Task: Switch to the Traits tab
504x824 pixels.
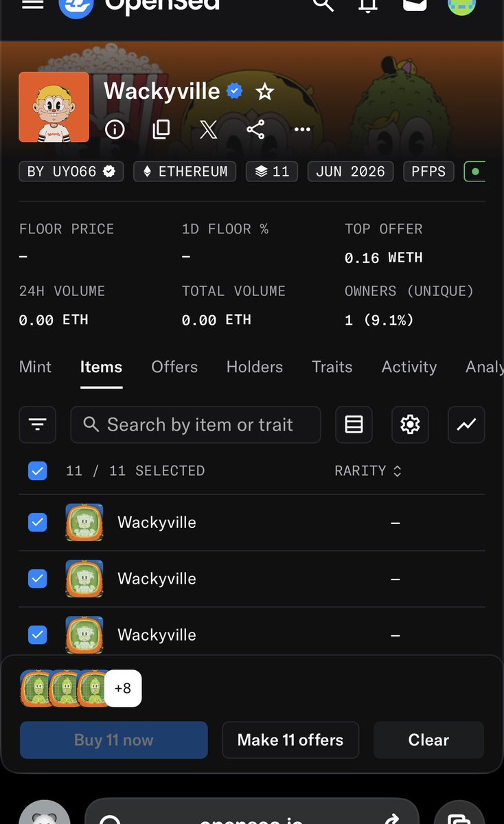Action: pos(332,367)
